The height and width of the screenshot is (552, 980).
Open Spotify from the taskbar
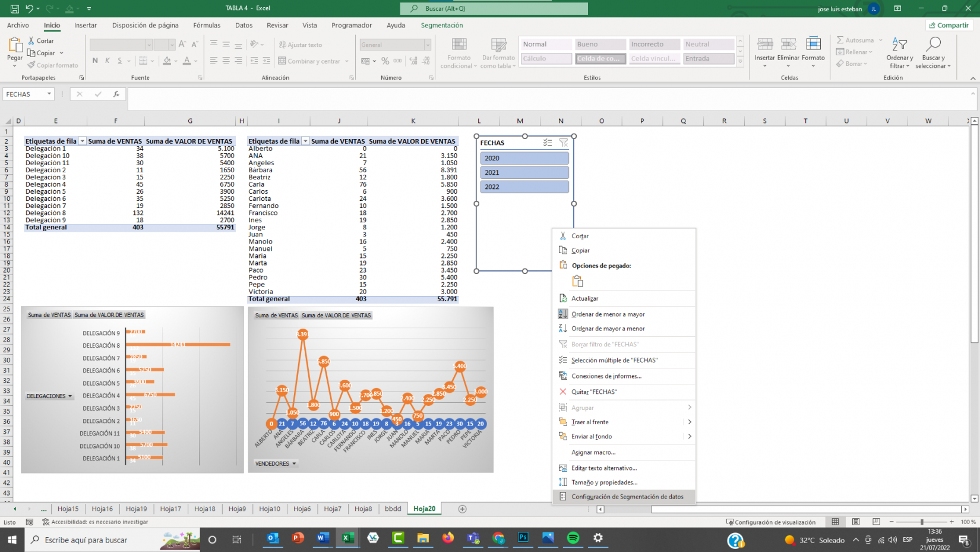pos(573,538)
